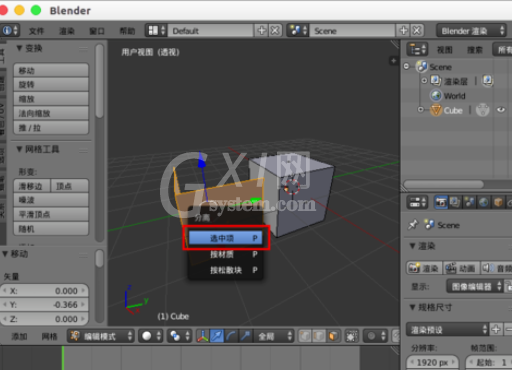Open the outliner 视图 menu
Screen dimensions: 512x370
point(445,50)
